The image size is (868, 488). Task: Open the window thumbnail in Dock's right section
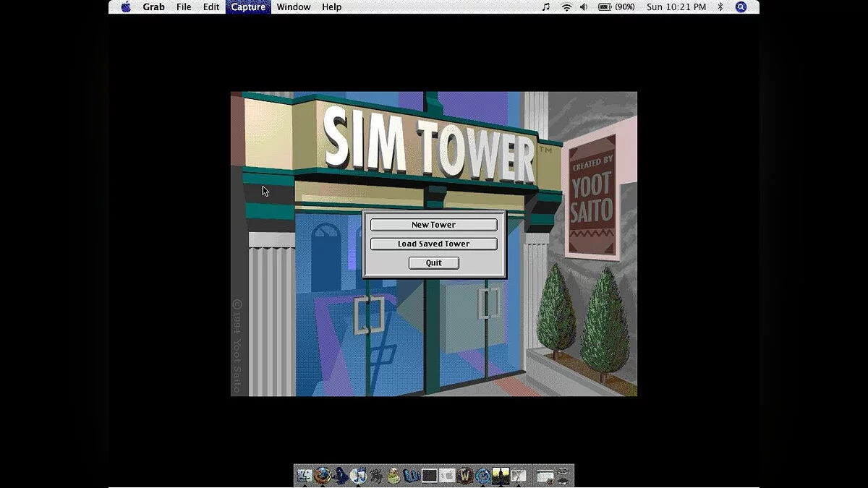545,476
